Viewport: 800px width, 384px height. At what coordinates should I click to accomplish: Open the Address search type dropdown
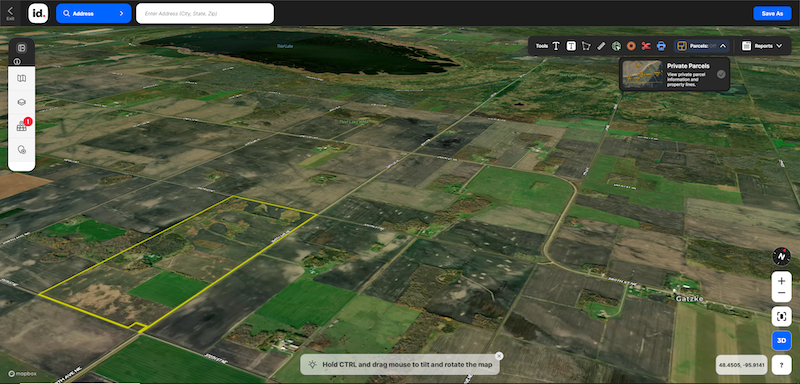(x=93, y=13)
